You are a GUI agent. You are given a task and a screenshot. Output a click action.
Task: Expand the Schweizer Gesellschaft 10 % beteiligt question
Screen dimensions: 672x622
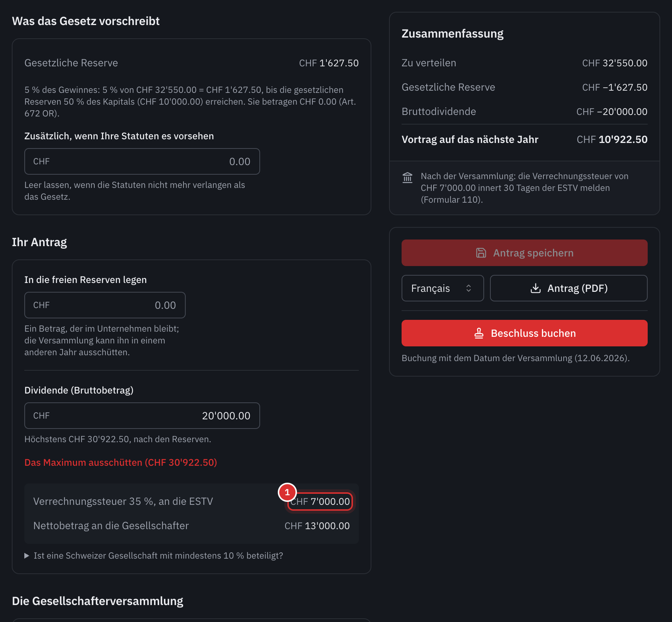click(x=154, y=556)
